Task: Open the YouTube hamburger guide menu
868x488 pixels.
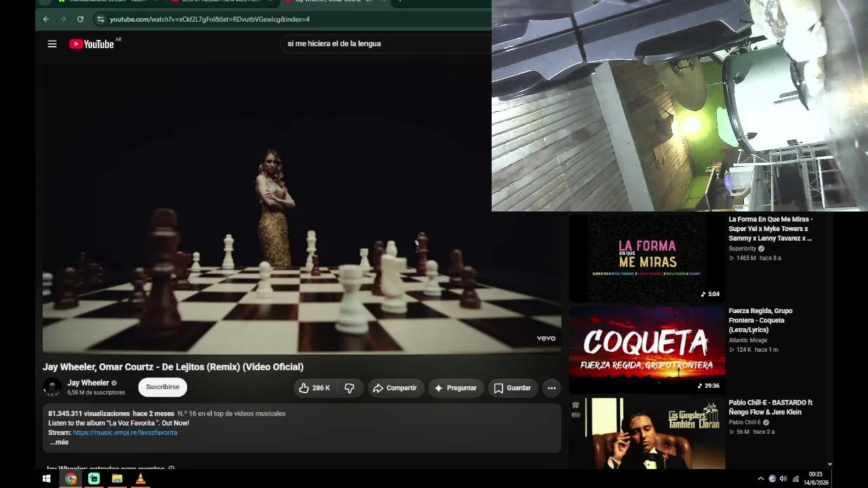Action: click(52, 44)
